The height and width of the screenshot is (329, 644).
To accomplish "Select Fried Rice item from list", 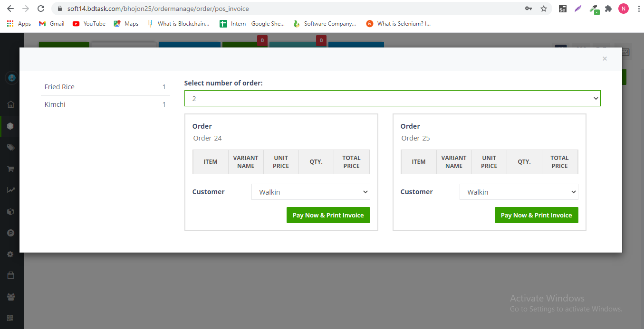I will pos(59,87).
